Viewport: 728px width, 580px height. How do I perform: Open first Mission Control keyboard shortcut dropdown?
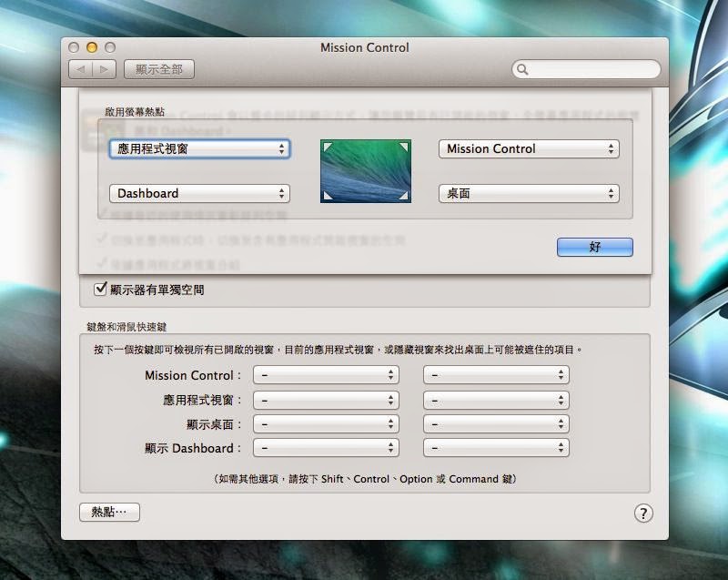point(326,375)
